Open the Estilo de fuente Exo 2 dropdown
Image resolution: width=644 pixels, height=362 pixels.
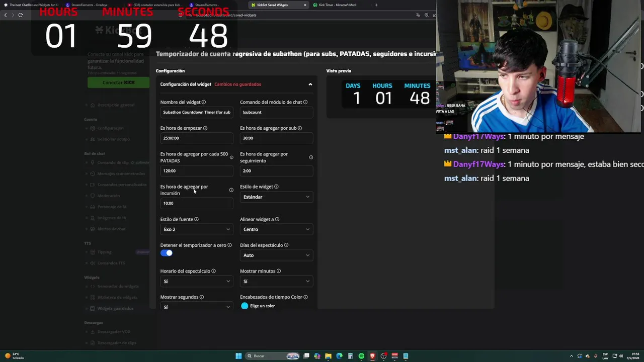pos(197,229)
